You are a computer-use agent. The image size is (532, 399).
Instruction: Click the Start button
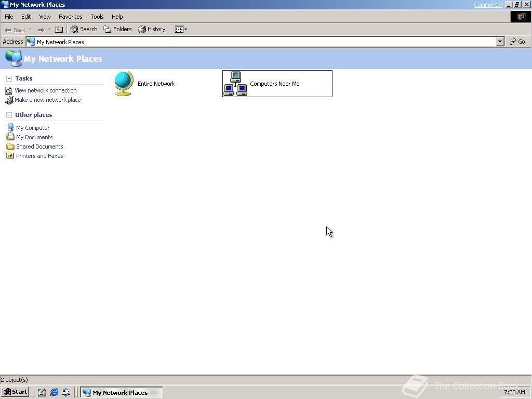(x=15, y=392)
